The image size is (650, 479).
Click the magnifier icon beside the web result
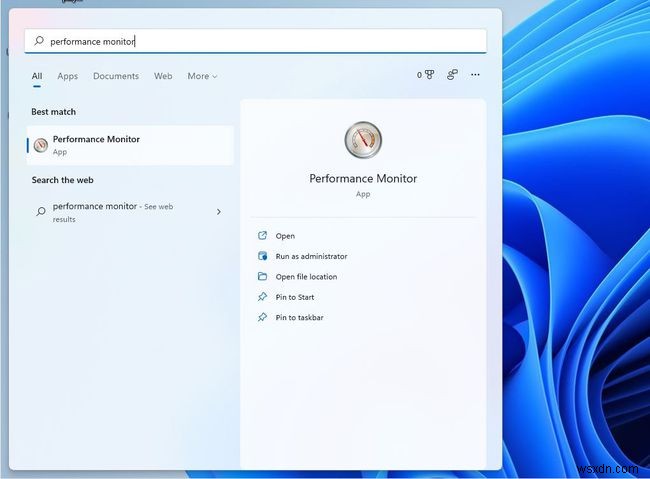pyautogui.click(x=41, y=212)
